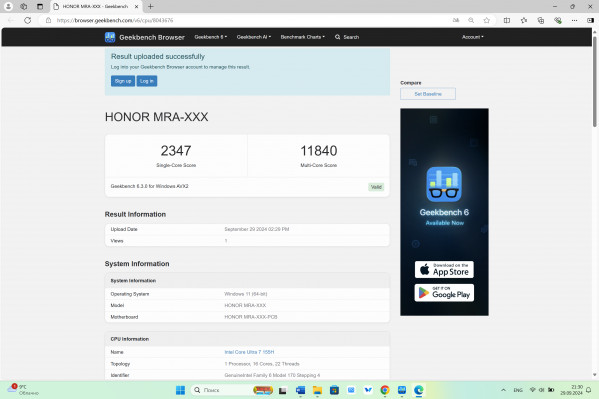Image resolution: width=599 pixels, height=399 pixels.
Task: Click the Sign up button
Action: pyautogui.click(x=123, y=81)
